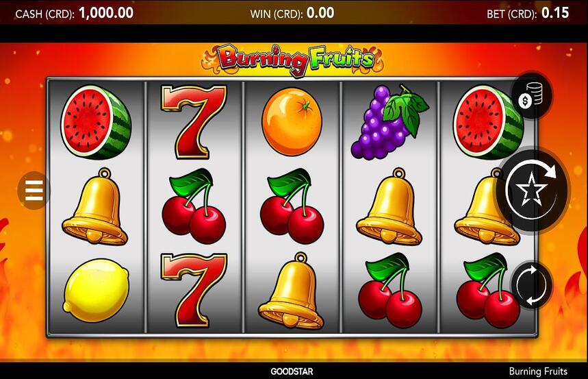Spin the reels with star button
The width and height of the screenshot is (588, 379).
(533, 190)
